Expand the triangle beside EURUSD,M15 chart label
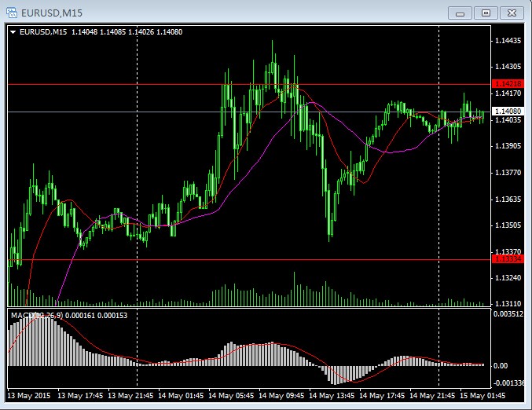This screenshot has height=410, width=532. tap(13, 32)
